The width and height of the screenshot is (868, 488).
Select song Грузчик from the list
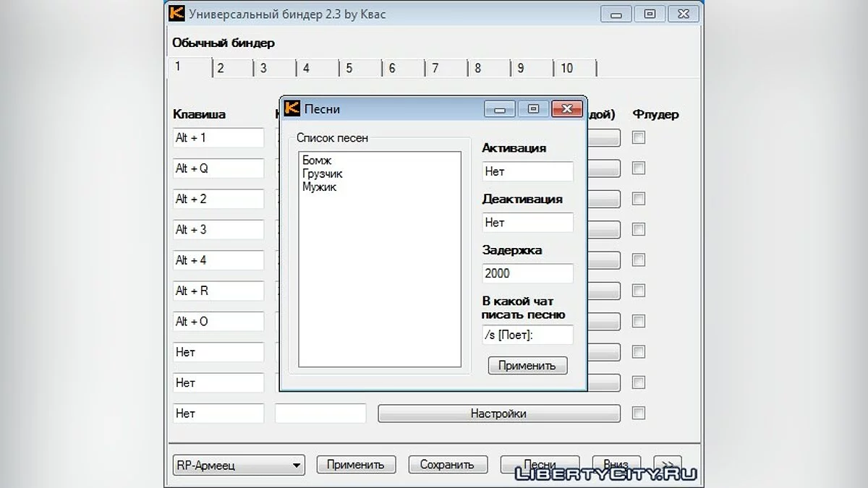tap(323, 174)
